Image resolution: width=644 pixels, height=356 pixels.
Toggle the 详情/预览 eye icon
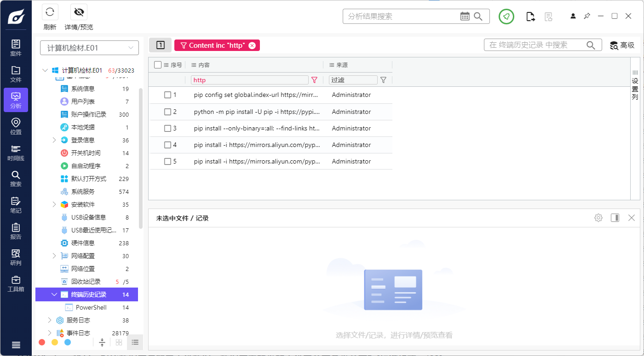pyautogui.click(x=79, y=12)
